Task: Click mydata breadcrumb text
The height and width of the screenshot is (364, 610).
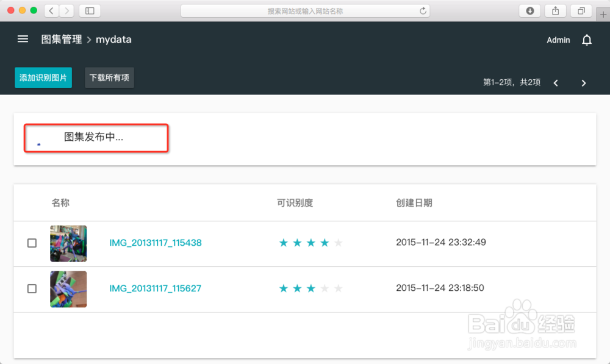Action: tap(113, 39)
